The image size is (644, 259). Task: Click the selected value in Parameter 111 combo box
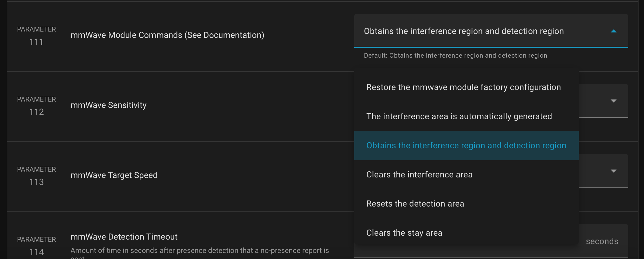point(464,31)
